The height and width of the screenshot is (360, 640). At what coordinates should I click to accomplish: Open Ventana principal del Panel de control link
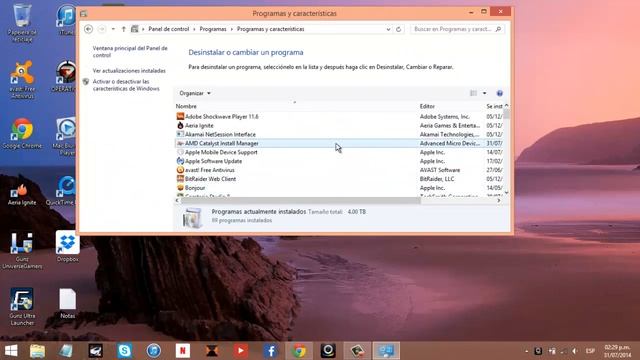pos(130,51)
